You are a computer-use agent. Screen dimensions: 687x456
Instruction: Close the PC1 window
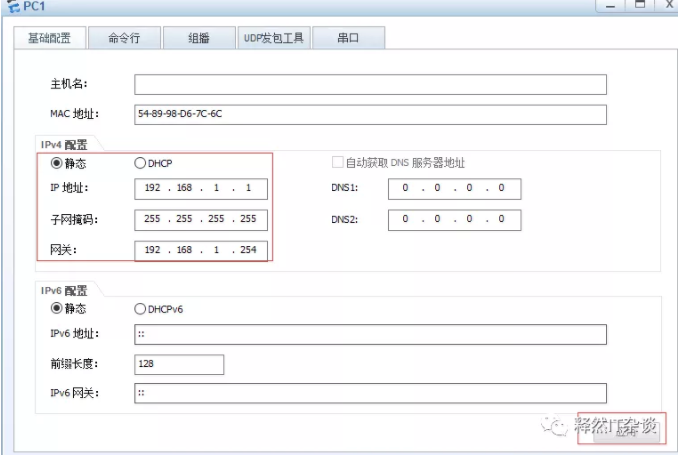pos(669,5)
